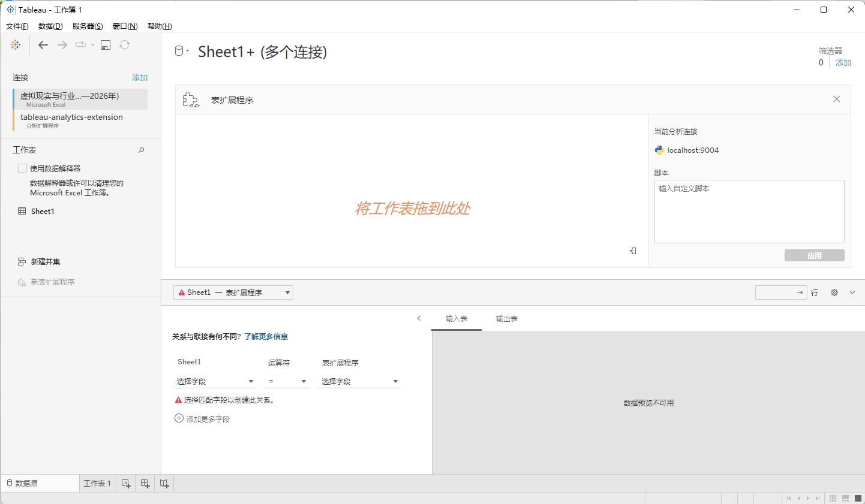865x504 pixels.
Task: Switch to the output table tab
Action: point(507,319)
